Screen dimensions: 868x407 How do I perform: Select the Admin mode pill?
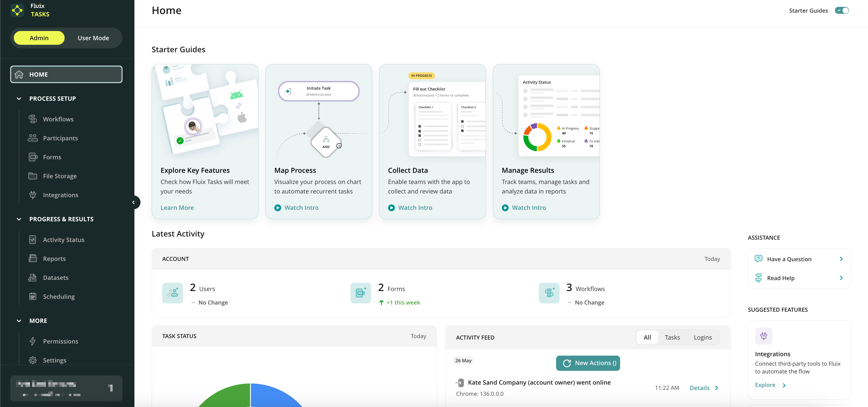[x=39, y=38]
